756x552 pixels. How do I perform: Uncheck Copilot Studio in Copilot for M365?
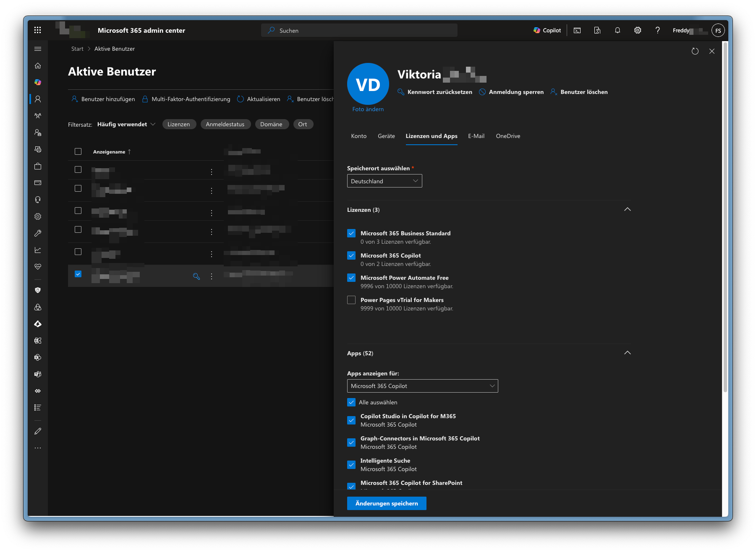pos(351,420)
